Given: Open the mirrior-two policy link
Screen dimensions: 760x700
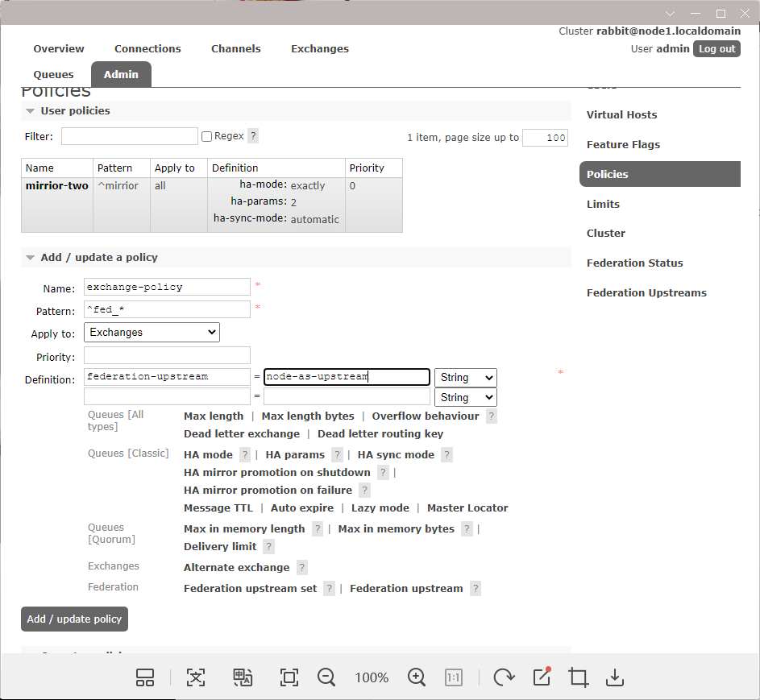Looking at the screenshot, I should (x=56, y=185).
